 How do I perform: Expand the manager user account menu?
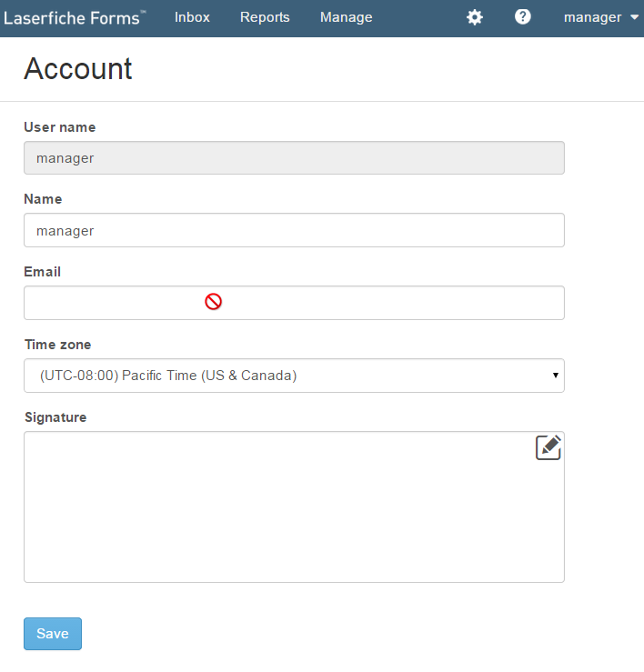600,17
